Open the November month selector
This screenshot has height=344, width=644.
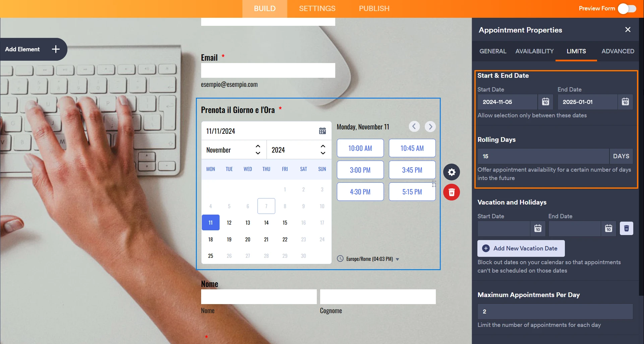pyautogui.click(x=234, y=150)
